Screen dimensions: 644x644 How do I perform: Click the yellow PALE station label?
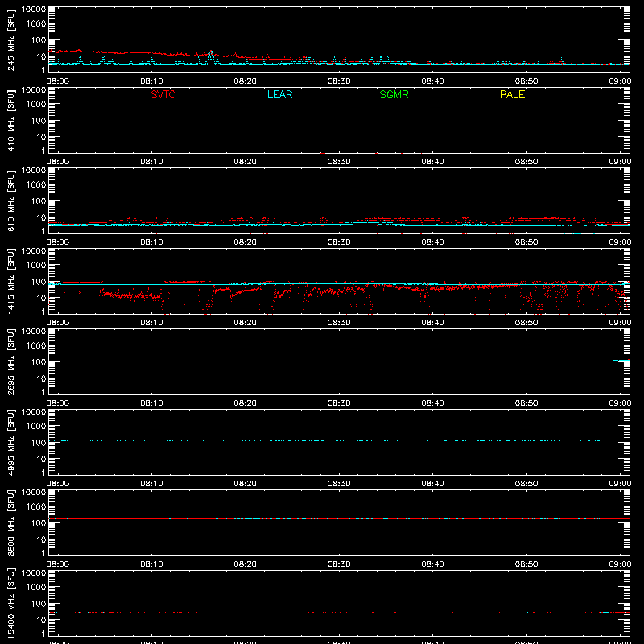click(x=512, y=94)
